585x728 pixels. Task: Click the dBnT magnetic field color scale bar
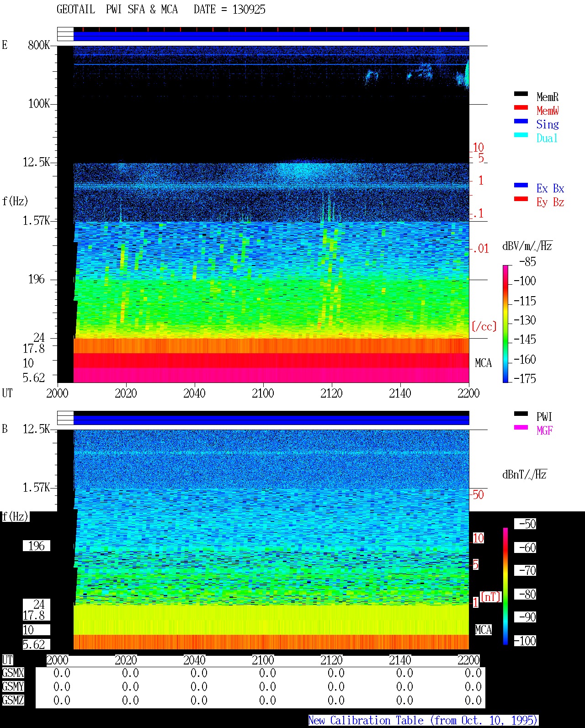click(505, 586)
